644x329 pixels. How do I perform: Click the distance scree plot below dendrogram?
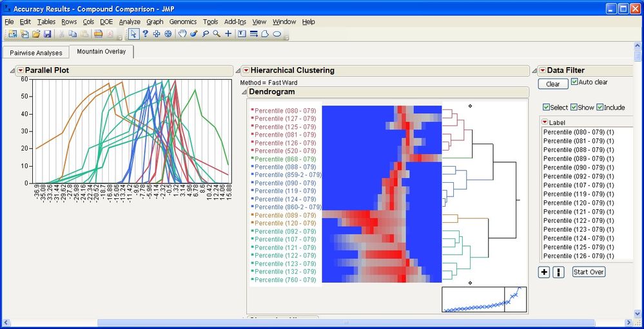tap(484, 299)
